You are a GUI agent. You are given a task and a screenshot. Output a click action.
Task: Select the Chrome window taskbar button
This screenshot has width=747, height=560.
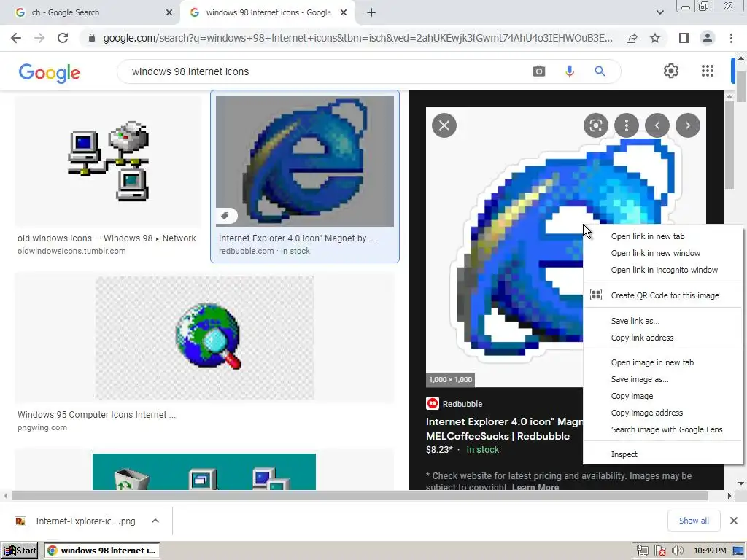(x=102, y=551)
